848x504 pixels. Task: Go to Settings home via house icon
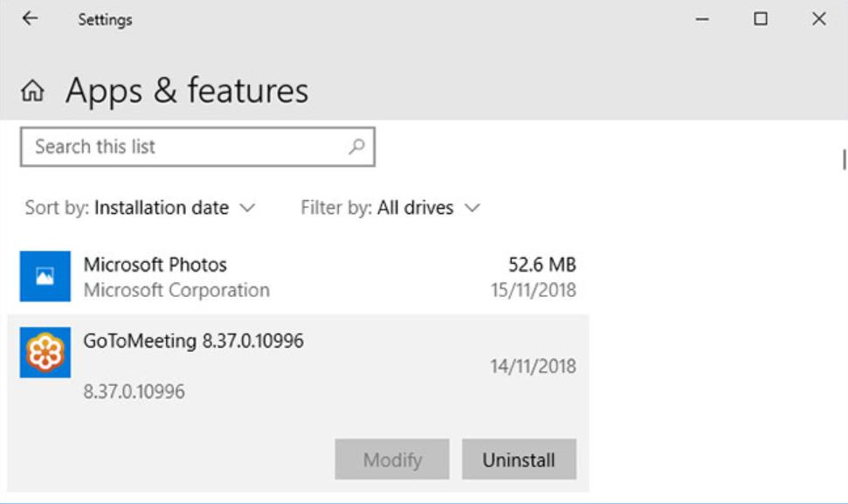[33, 91]
